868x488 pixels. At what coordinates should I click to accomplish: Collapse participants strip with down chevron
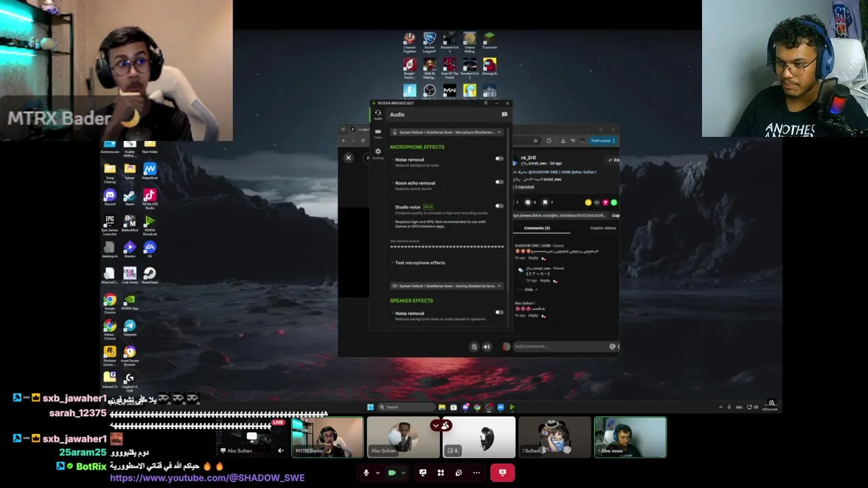click(x=435, y=426)
